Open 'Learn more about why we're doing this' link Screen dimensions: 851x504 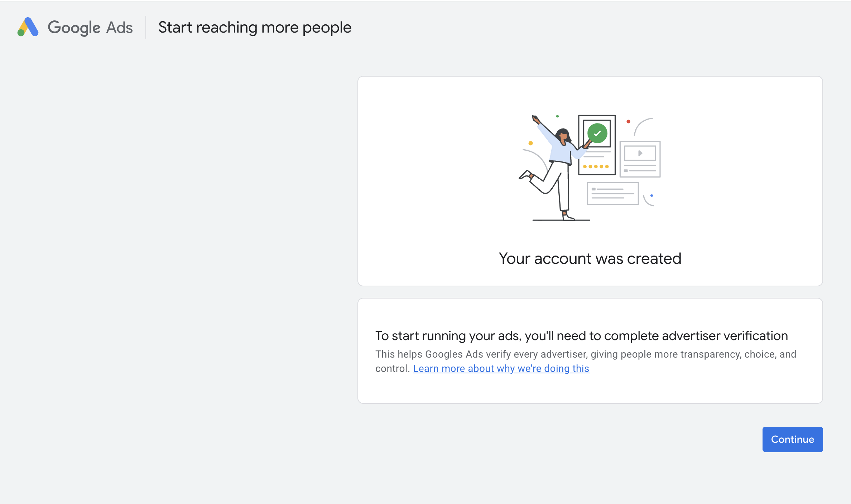point(501,368)
